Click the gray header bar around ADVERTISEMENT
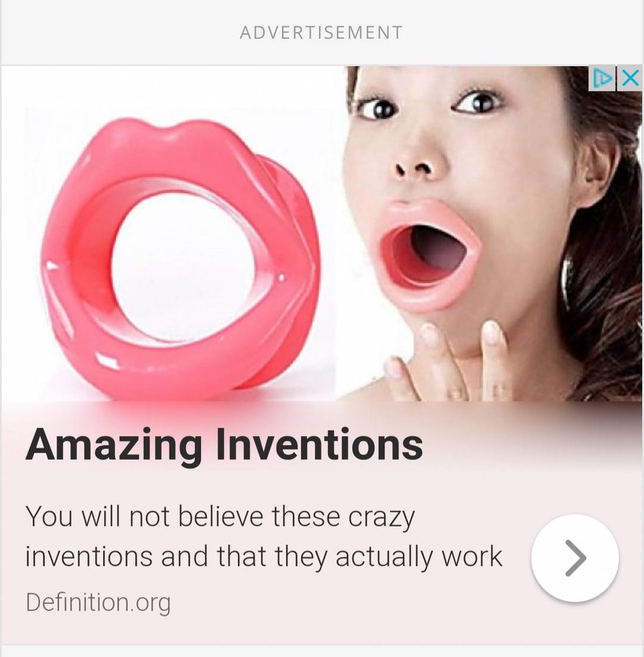This screenshot has height=657, width=644. 322,33
